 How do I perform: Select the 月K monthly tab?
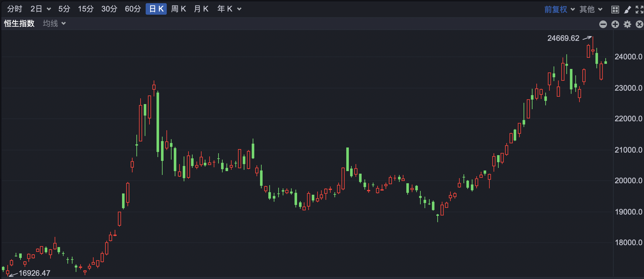201,9
